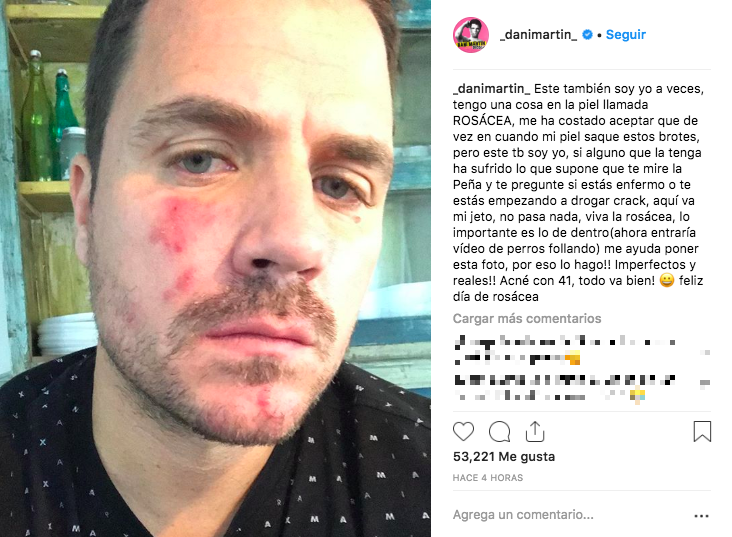This screenshot has width=732, height=537.
Task: Share the post using the upload arrow icon
Action: [x=535, y=431]
